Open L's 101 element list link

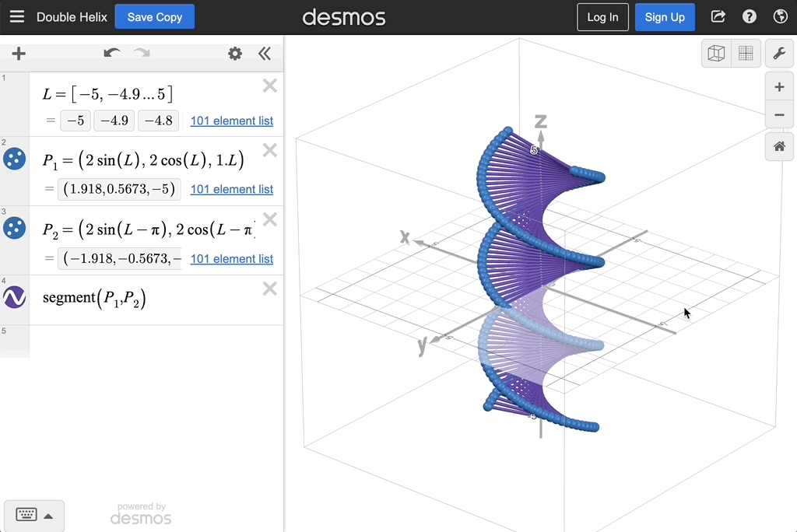231,121
